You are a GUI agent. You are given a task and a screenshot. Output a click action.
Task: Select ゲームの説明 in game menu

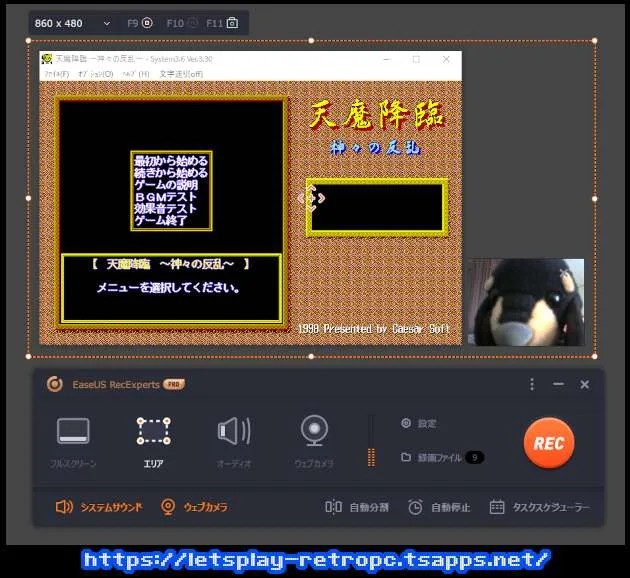click(166, 185)
